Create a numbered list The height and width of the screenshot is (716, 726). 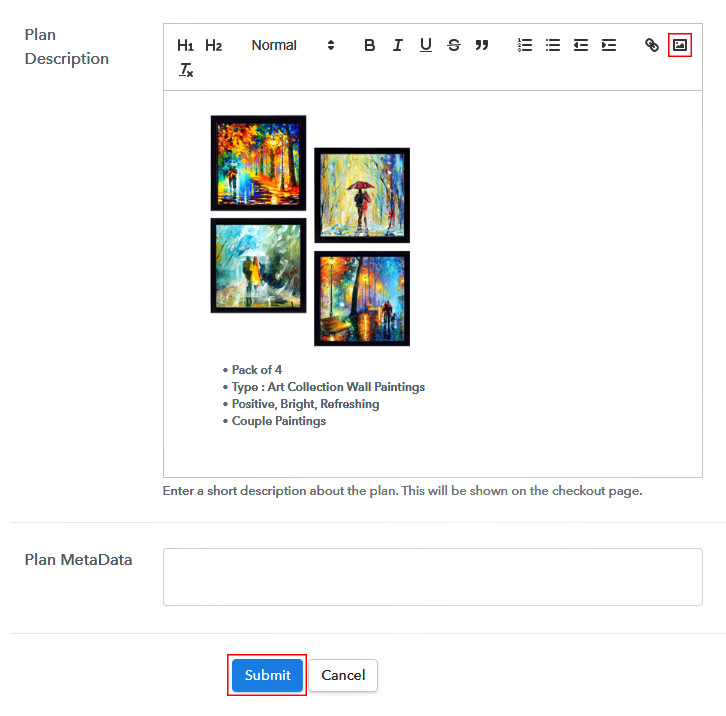click(525, 45)
